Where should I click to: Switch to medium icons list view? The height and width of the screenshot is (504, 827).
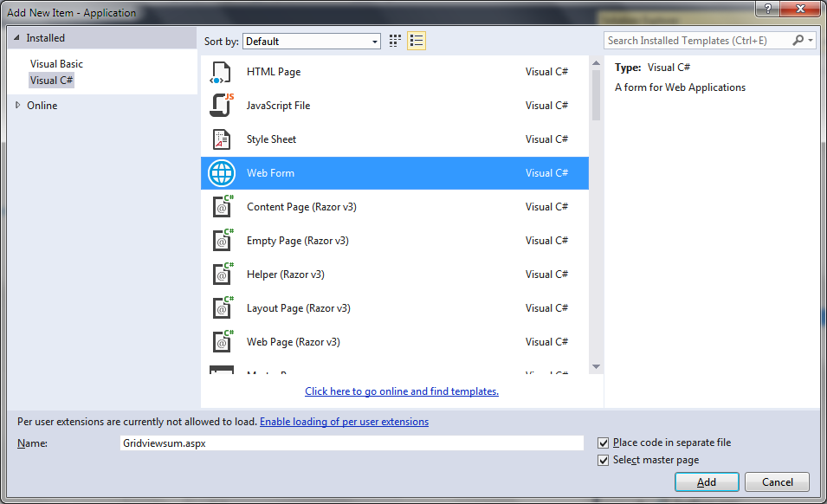click(x=417, y=41)
